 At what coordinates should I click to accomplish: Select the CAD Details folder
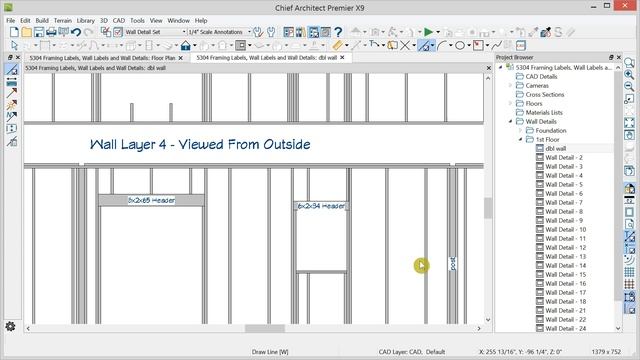click(541, 76)
